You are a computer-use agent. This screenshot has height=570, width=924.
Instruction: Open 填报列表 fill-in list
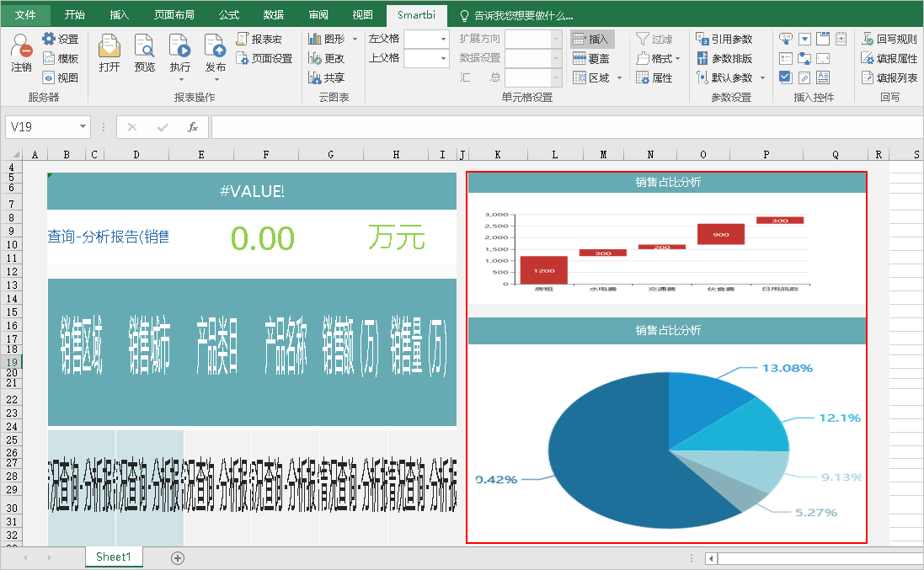click(x=889, y=77)
